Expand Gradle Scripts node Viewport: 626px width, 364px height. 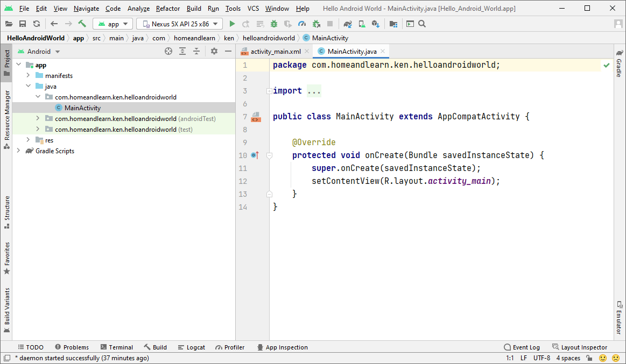19,151
